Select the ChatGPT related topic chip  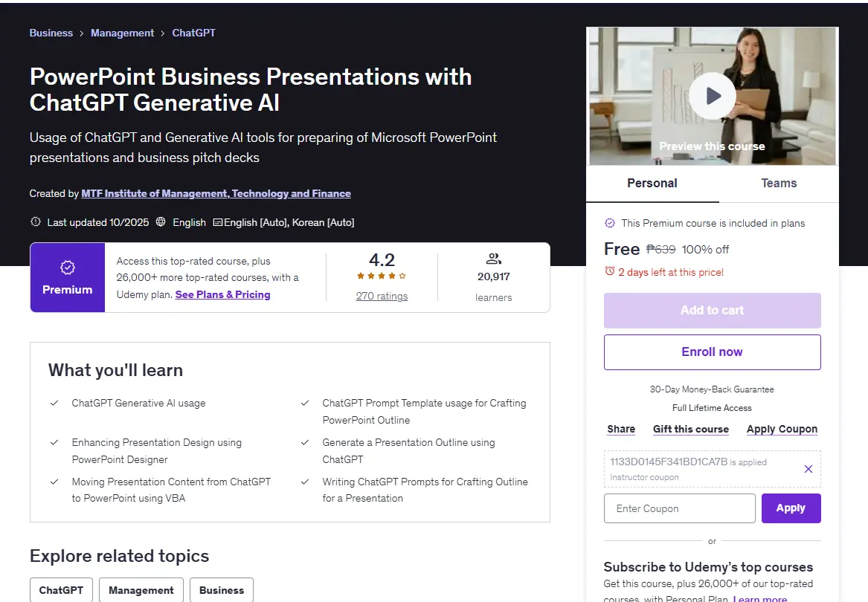point(61,590)
